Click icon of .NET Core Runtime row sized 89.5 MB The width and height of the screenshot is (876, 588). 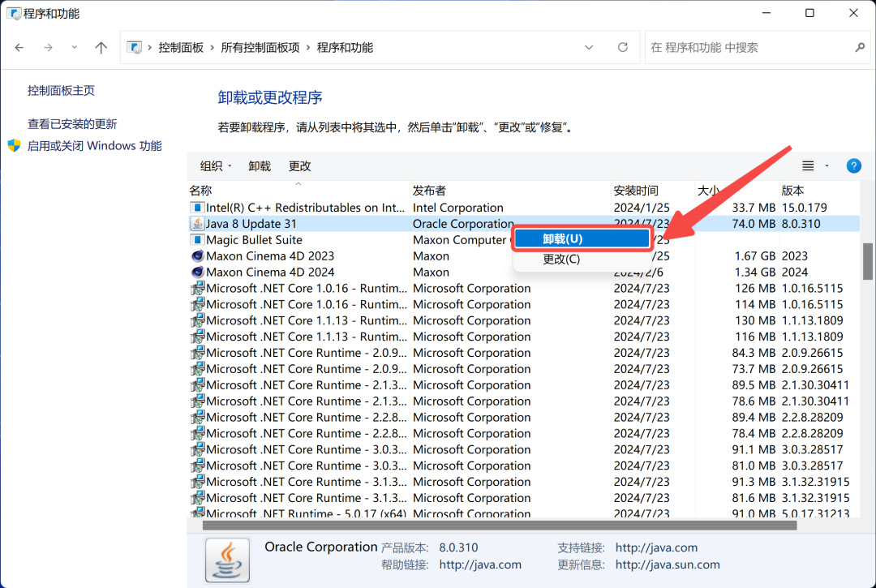(197, 386)
